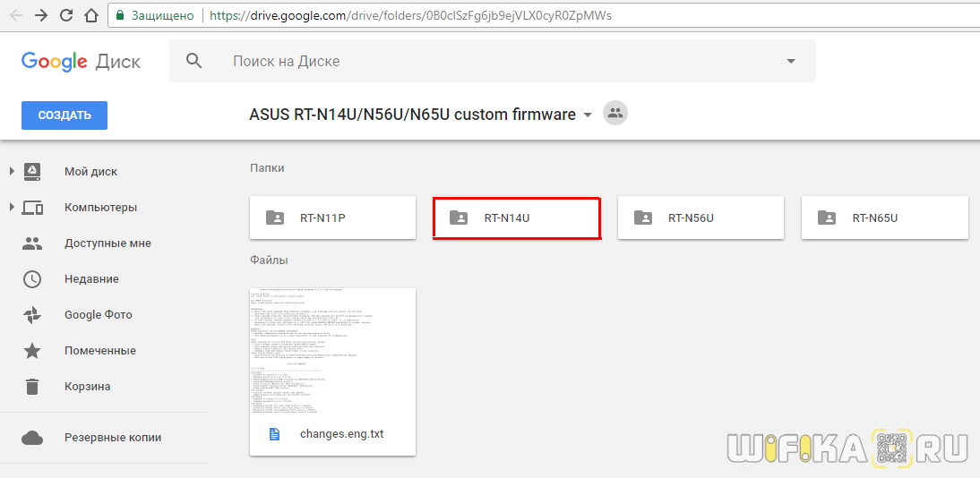Open the folder title dropdown arrow
The width and height of the screenshot is (980, 478).
[587, 115]
